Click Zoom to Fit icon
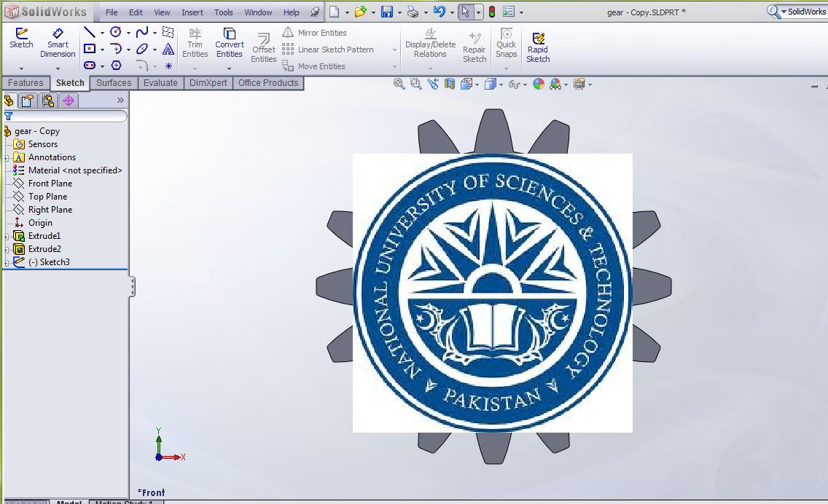The image size is (828, 504). tap(399, 83)
